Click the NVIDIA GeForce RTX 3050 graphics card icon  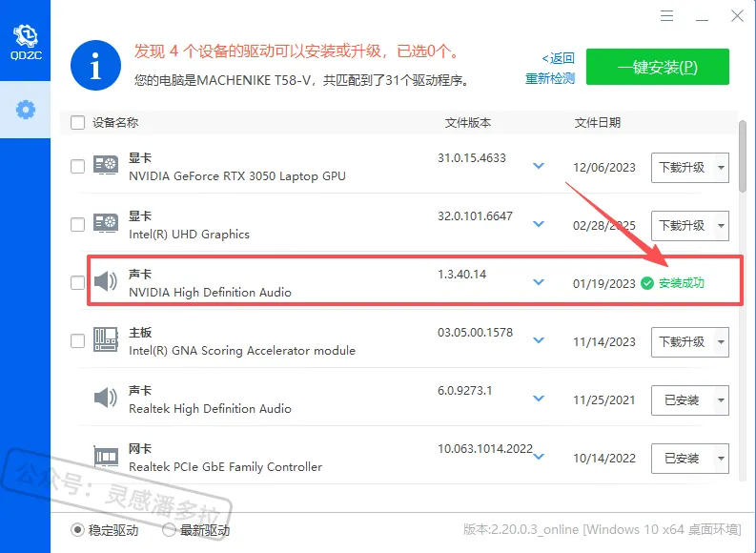click(x=106, y=165)
